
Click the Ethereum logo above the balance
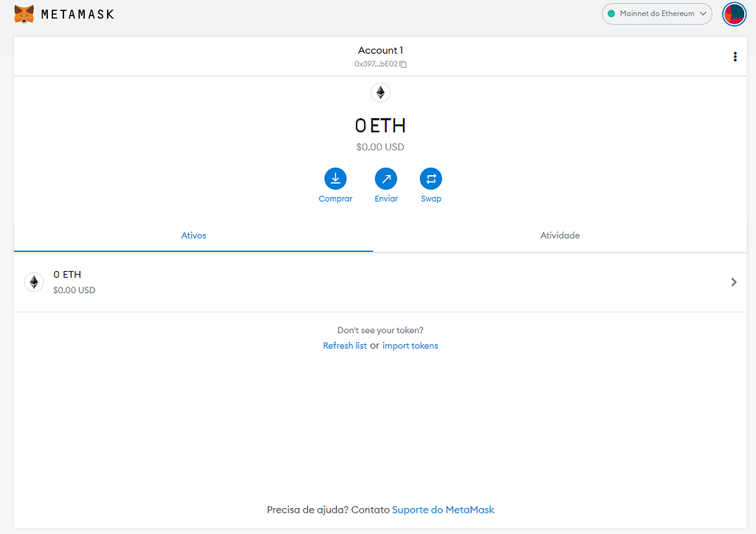pos(380,92)
